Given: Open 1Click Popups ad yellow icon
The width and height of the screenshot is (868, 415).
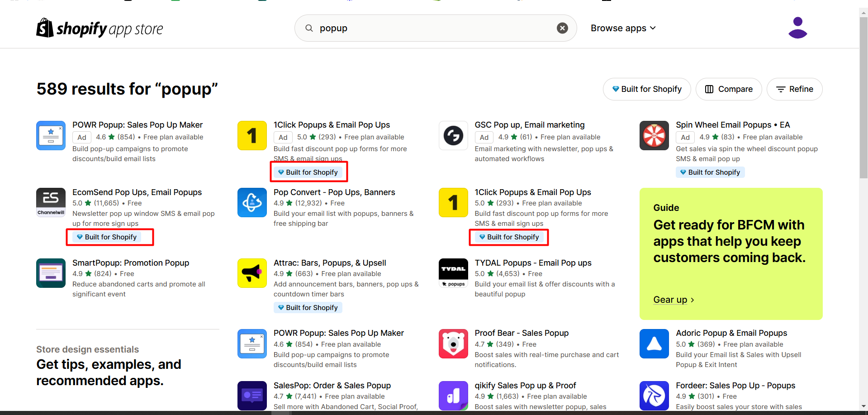Looking at the screenshot, I should (x=252, y=135).
